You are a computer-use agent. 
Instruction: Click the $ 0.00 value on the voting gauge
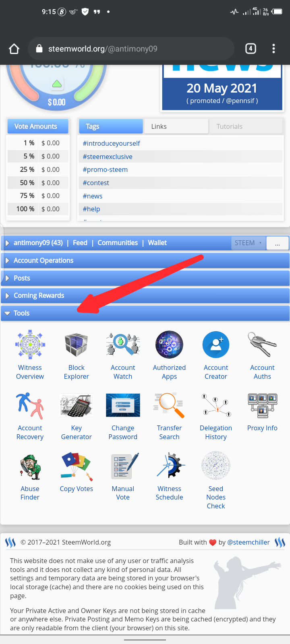click(x=57, y=102)
